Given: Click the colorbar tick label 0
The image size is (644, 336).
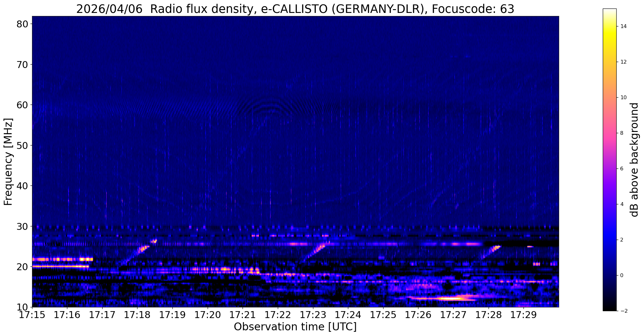Looking at the screenshot, I should [x=621, y=276].
